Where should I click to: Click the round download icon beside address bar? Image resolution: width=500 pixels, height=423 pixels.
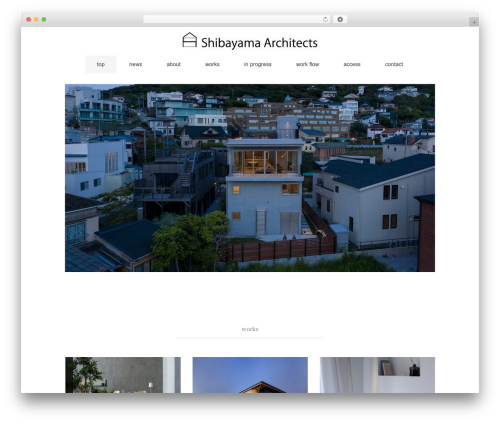(x=340, y=19)
